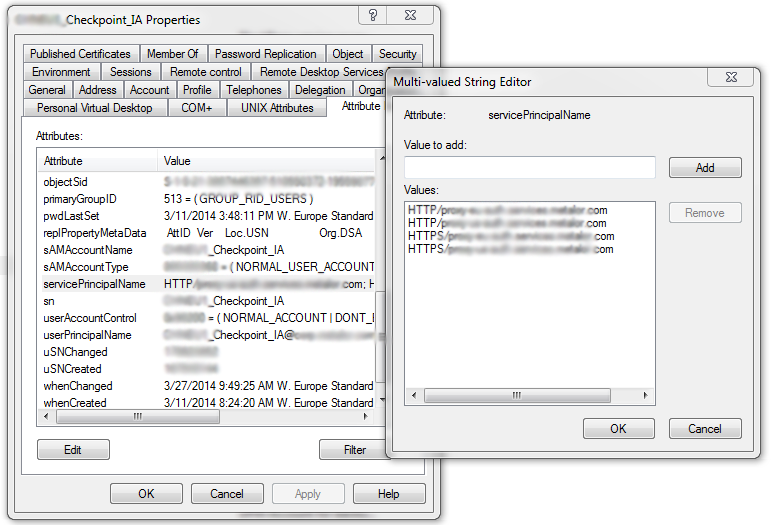Image resolution: width=773 pixels, height=525 pixels.
Task: Select the sAMAccountName attribute row
Action: [x=207, y=250]
